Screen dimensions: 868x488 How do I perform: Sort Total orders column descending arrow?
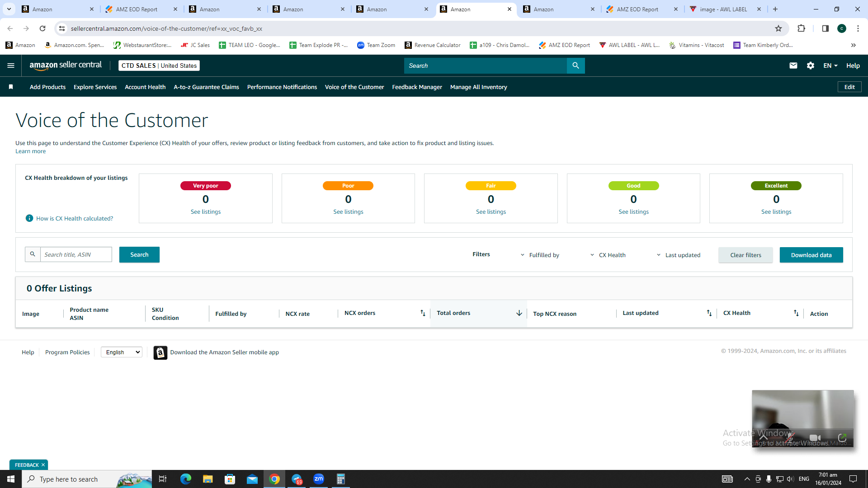pyautogui.click(x=519, y=313)
